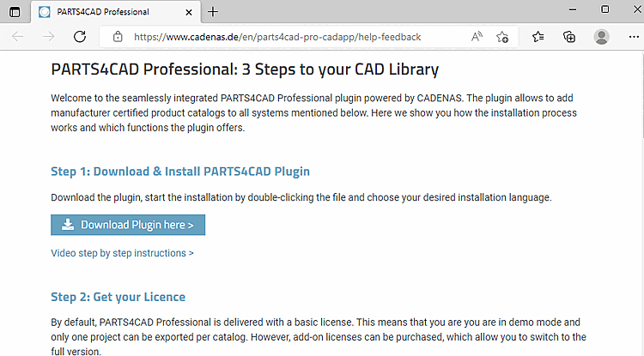The height and width of the screenshot is (356, 644).
Task: Click the Download Plugin here button
Action: [128, 225]
